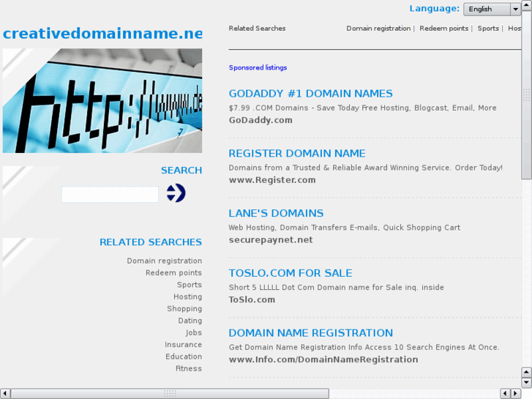The image size is (532, 399).
Task: Click Web Hosting, Domain Transfers description
Action: pos(345,228)
